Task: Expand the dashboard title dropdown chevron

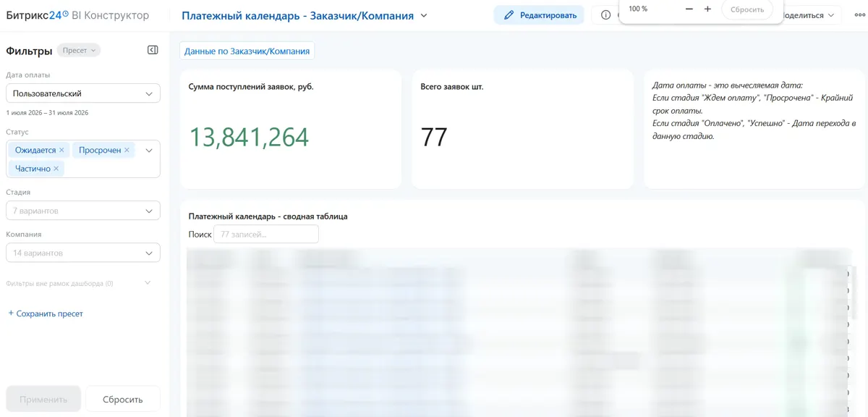Action: point(424,15)
